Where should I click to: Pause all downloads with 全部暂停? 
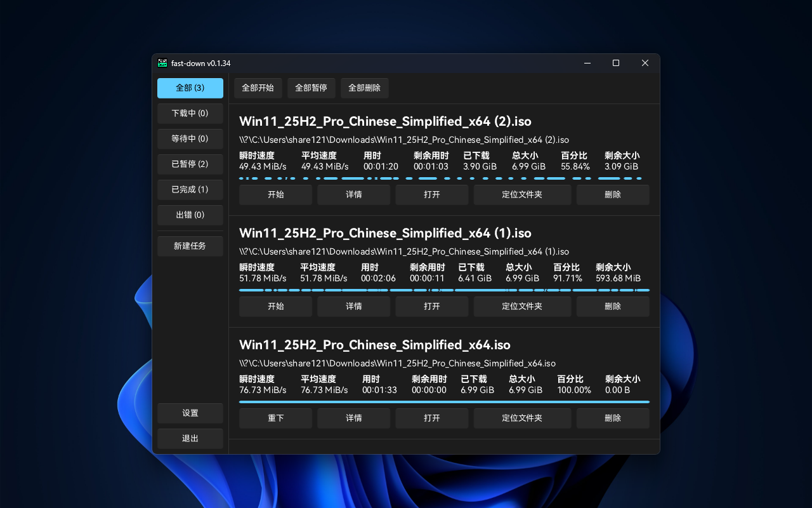point(311,88)
